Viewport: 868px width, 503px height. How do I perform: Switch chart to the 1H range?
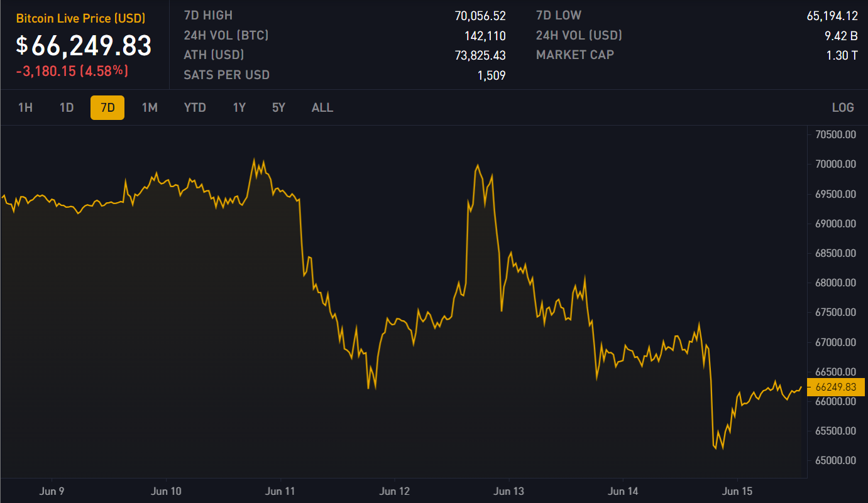(25, 107)
